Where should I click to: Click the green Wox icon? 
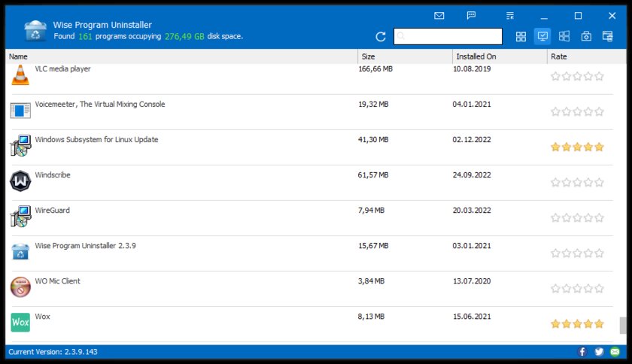point(20,323)
